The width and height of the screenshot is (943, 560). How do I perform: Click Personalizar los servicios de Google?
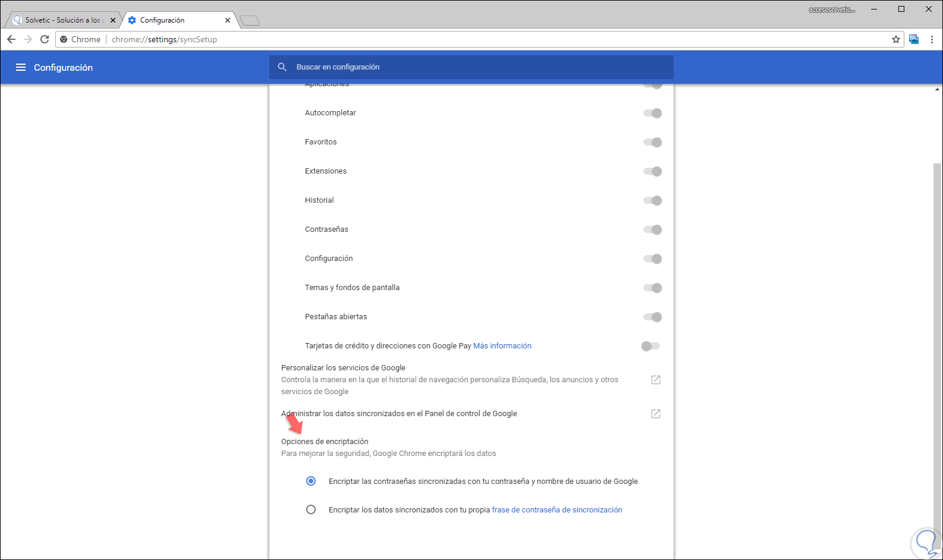[343, 368]
